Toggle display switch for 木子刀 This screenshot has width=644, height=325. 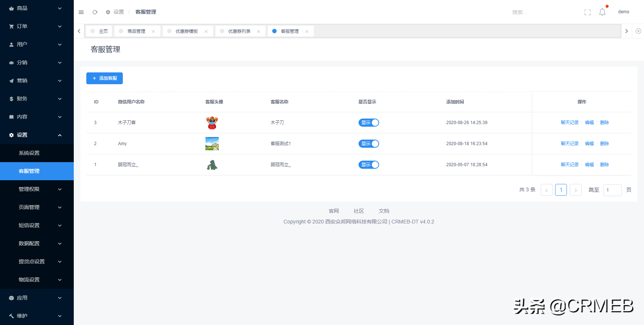coord(369,123)
